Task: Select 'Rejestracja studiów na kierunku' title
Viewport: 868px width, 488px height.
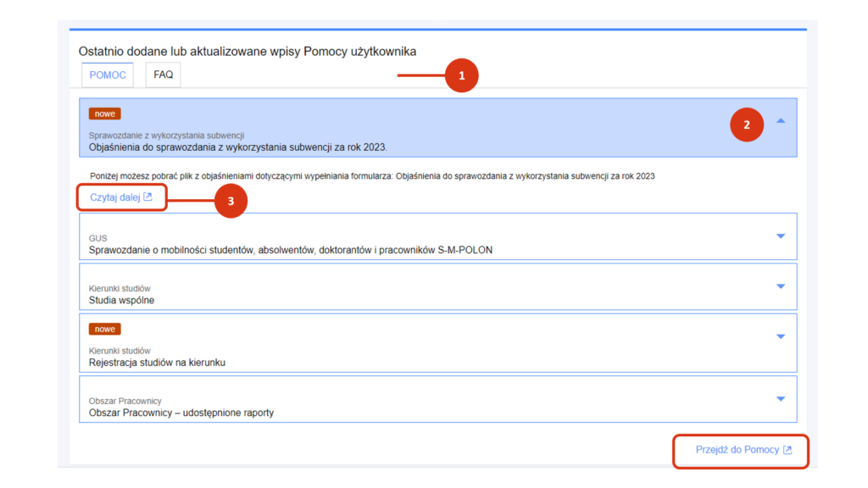Action: tap(157, 363)
